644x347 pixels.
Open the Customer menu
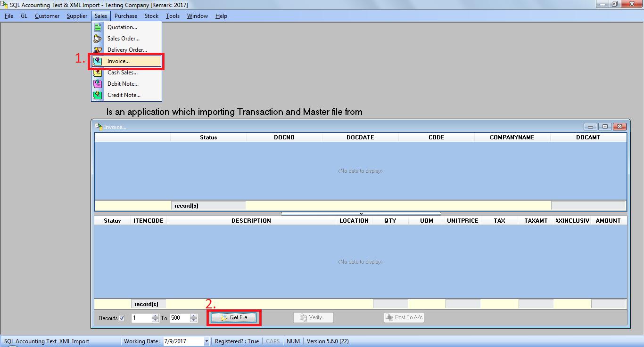tap(47, 16)
